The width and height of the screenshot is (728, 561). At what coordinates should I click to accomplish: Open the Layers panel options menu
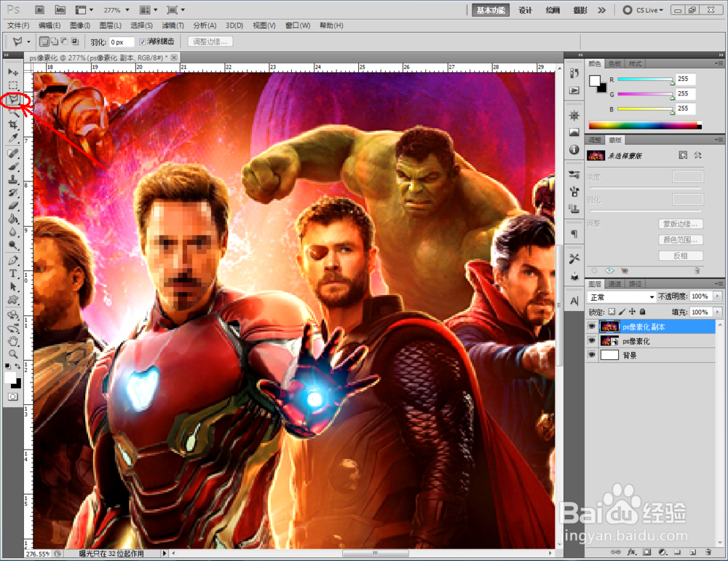coord(719,283)
